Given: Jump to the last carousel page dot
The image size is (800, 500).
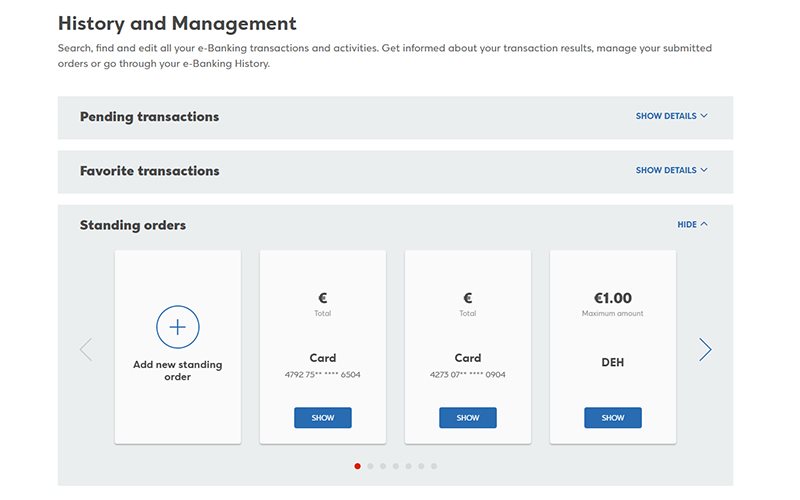Looking at the screenshot, I should (434, 466).
